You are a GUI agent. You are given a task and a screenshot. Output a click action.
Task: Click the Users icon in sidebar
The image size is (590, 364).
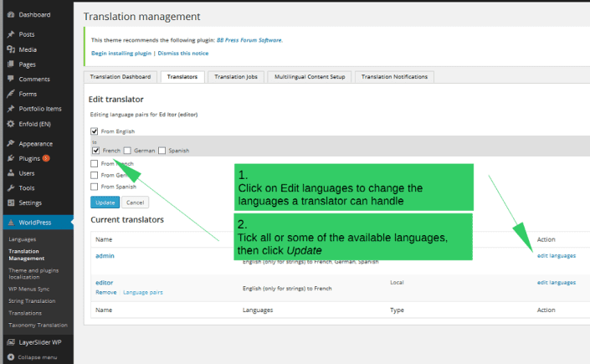tap(11, 173)
